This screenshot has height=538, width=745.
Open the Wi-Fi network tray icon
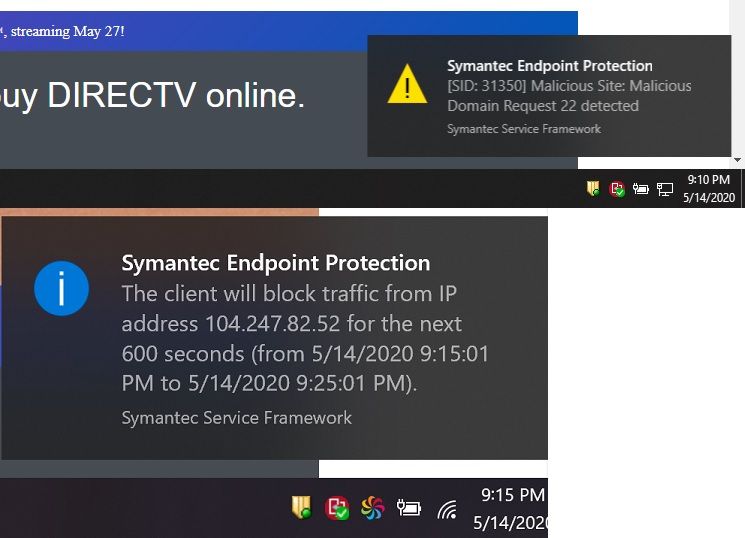(x=447, y=509)
